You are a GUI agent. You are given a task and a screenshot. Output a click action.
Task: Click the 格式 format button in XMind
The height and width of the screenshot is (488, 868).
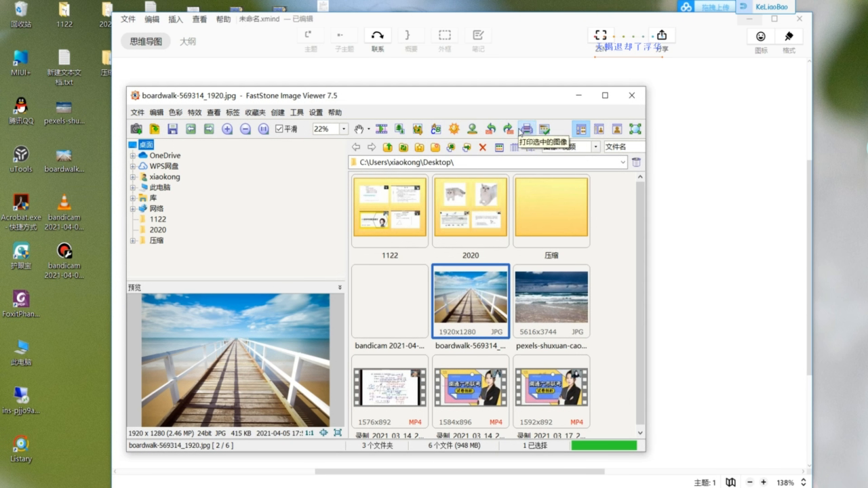click(789, 41)
